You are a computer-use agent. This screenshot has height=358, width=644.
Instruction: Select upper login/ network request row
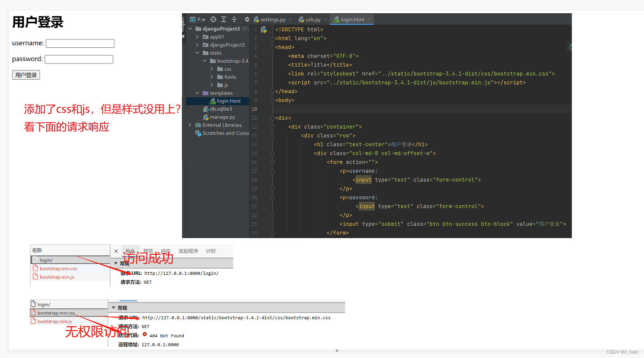pos(70,260)
